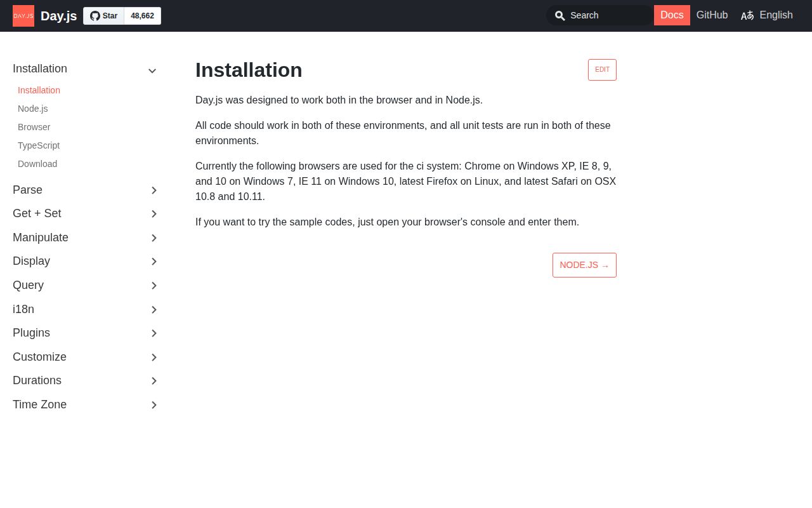812x508 pixels.
Task: Expand the Manipulate section chevron
Action: [x=154, y=238]
